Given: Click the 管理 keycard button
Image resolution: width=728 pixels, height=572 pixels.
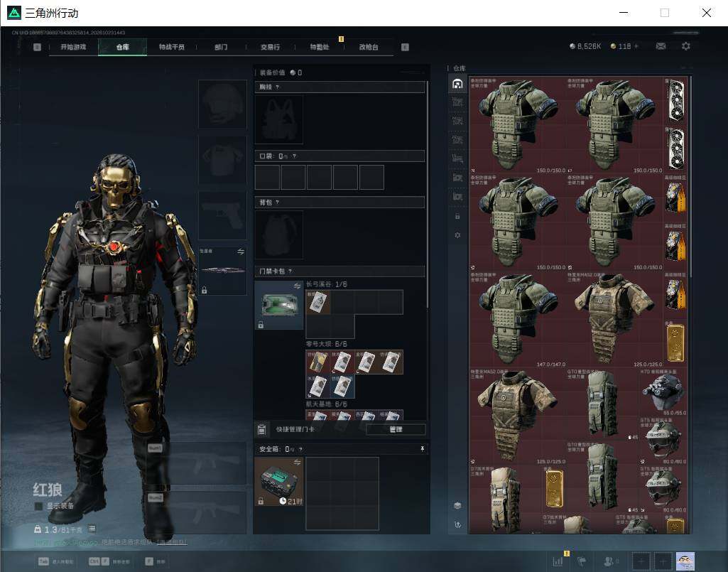Looking at the screenshot, I should tap(396, 429).
